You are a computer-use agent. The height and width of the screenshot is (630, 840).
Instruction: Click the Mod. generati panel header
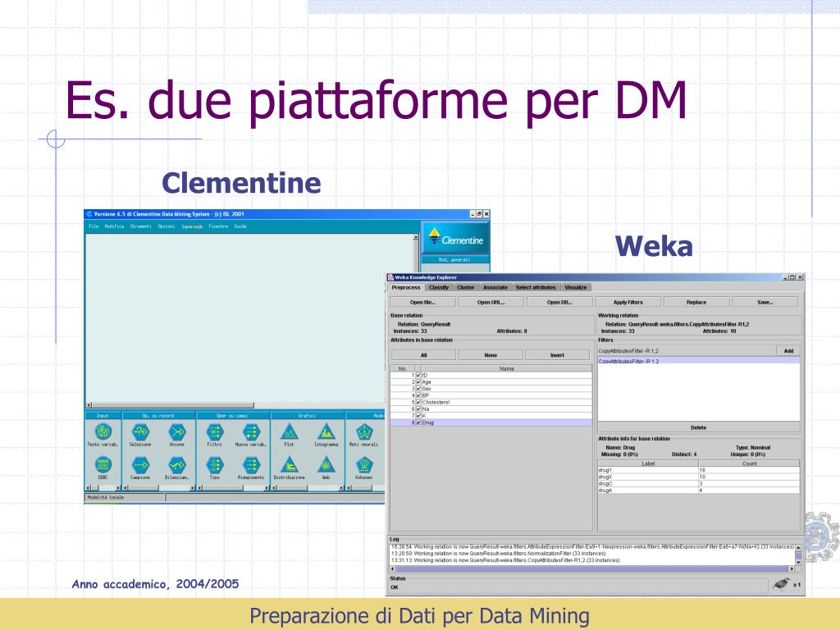click(x=454, y=260)
